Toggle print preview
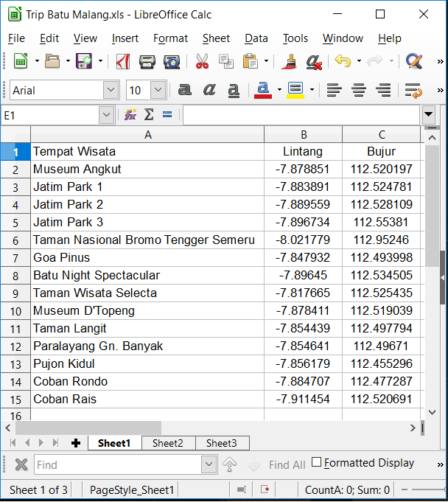The image size is (448, 502). click(172, 61)
